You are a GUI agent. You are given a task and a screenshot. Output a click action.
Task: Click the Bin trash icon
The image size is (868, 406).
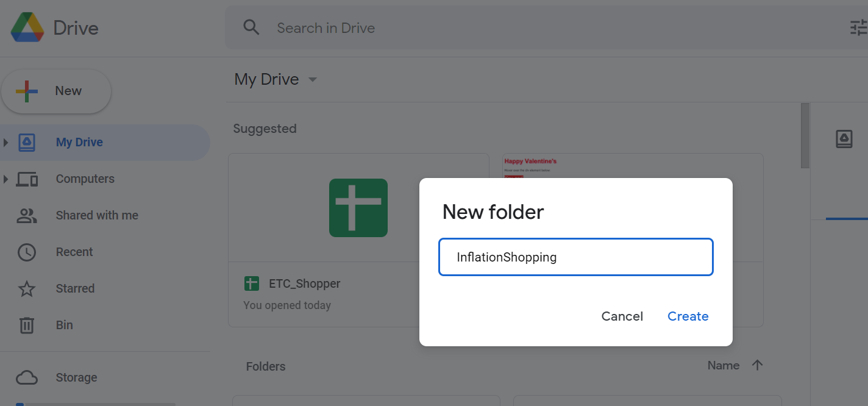27,326
